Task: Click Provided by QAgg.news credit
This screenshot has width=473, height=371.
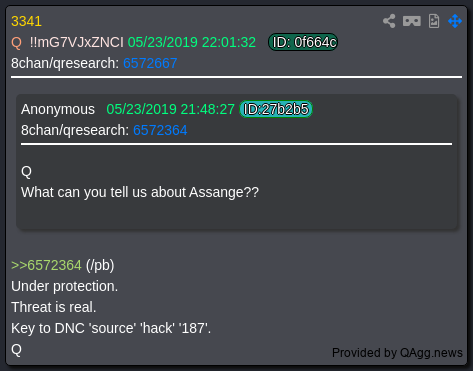Action: click(397, 353)
